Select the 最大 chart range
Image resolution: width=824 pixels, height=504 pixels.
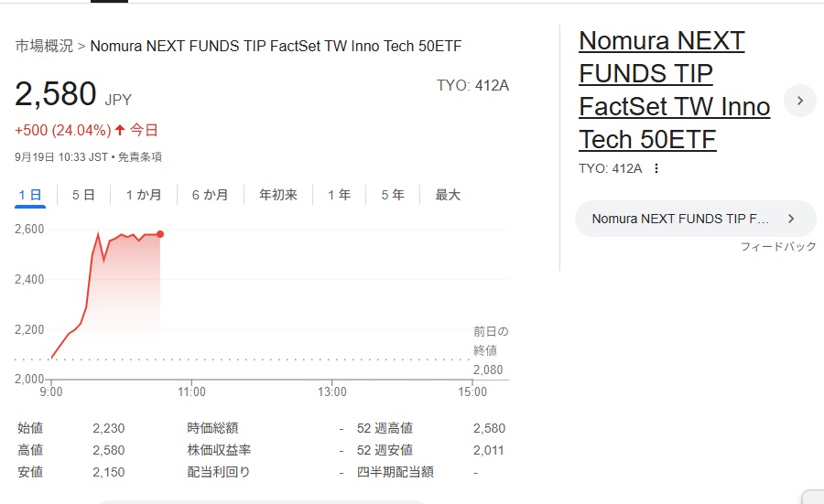[448, 196]
